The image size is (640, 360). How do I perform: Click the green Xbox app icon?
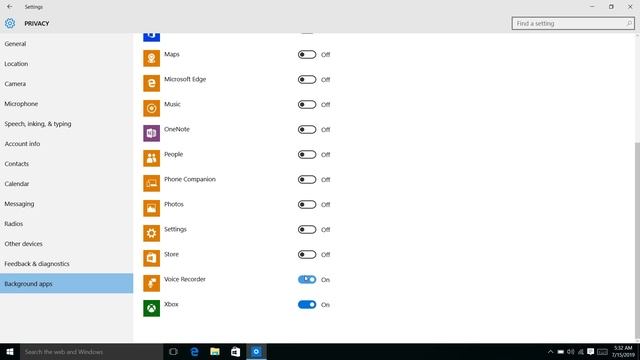click(x=151, y=308)
